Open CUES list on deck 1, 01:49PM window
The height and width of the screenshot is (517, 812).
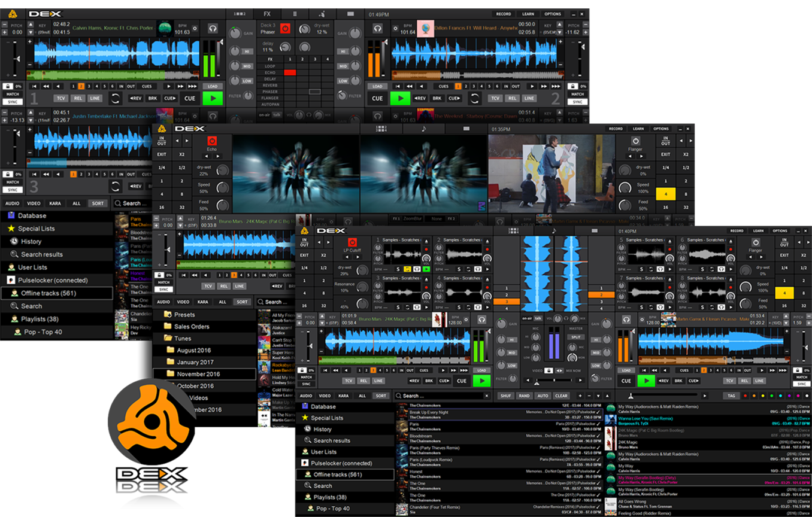pos(146,86)
